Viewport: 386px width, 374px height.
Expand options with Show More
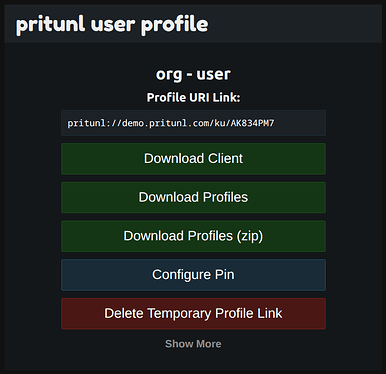(193, 344)
